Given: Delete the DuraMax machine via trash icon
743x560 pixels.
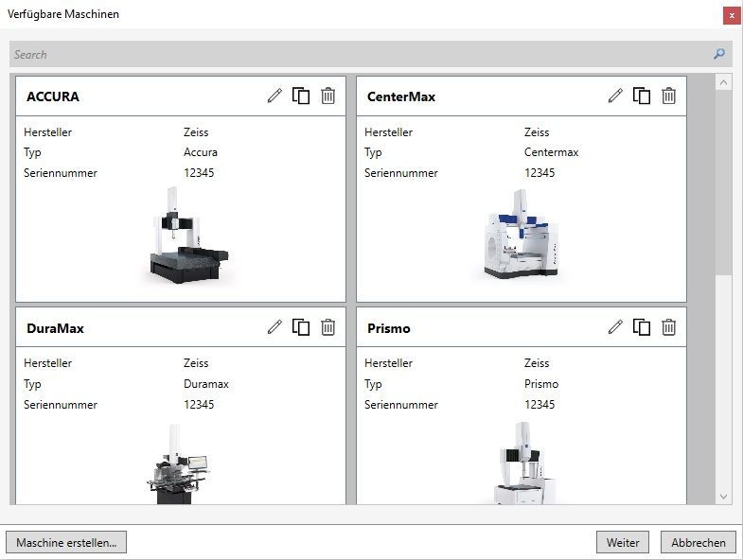Looking at the screenshot, I should pos(327,327).
